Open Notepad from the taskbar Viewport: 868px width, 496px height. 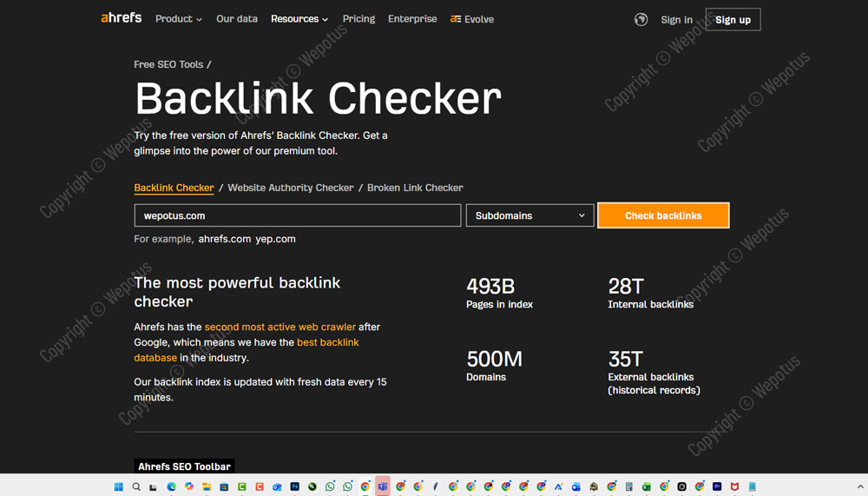pos(753,486)
